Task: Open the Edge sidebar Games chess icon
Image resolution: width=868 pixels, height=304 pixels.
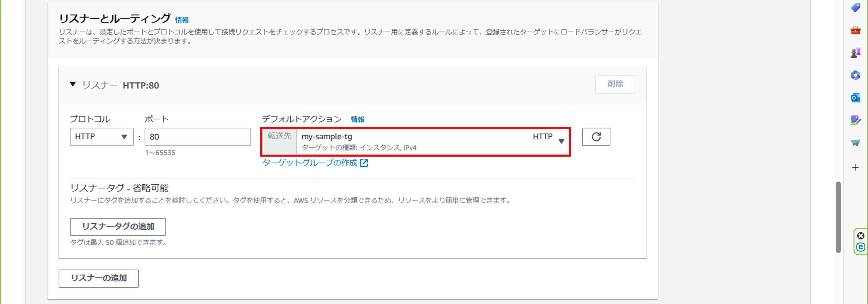Action: pyautogui.click(x=855, y=53)
